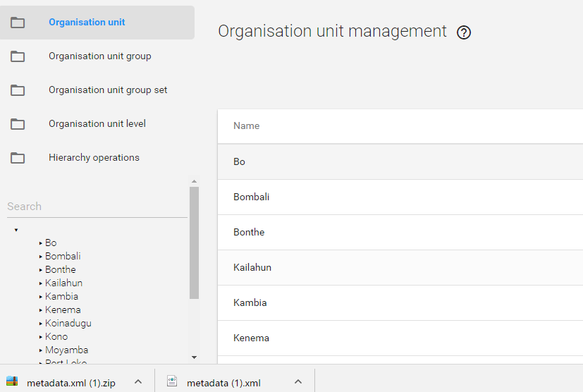
Task: Collapse the root tree node arrow
Action: pyautogui.click(x=16, y=230)
